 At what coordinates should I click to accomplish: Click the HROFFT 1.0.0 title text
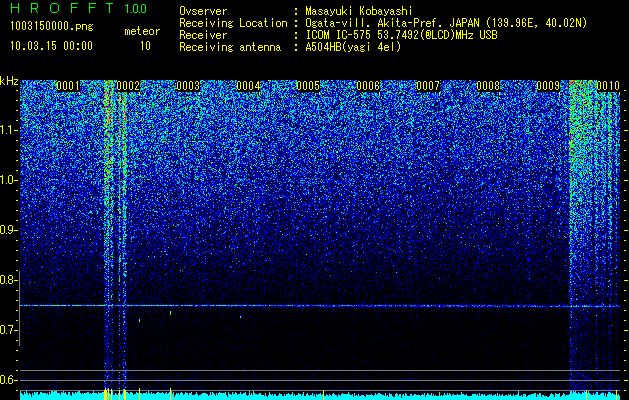[79, 8]
